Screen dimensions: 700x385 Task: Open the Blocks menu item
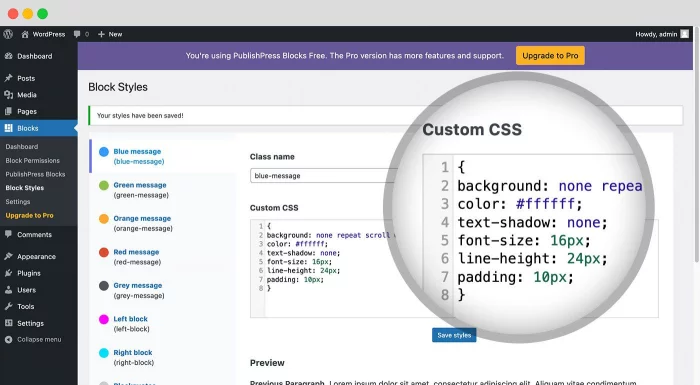pos(28,128)
